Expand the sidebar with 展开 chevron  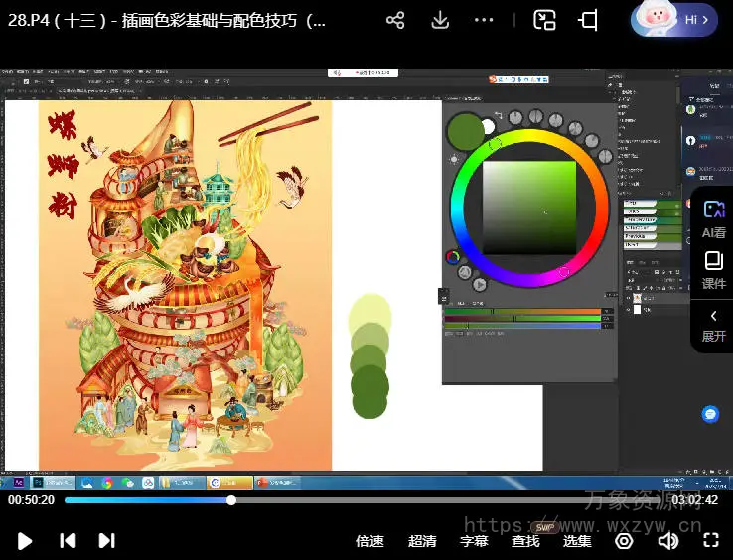tap(713, 325)
